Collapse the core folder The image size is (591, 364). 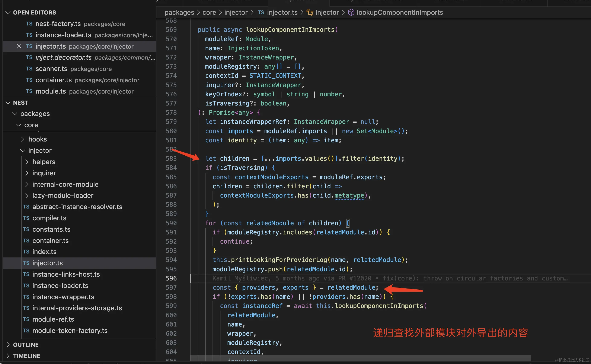19,125
